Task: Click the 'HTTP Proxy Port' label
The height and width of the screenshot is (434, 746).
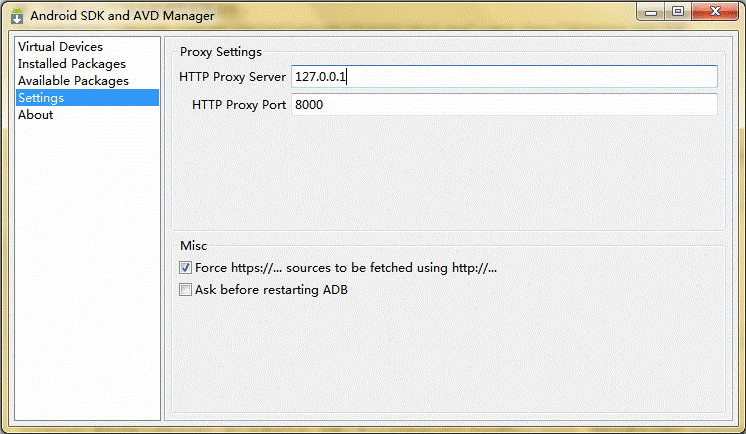Action: pos(239,105)
